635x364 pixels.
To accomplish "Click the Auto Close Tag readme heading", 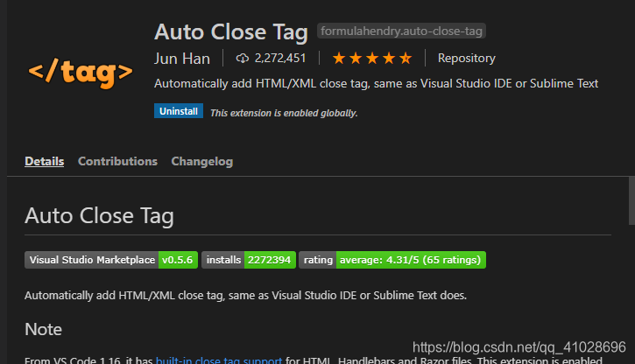I will click(x=99, y=215).
